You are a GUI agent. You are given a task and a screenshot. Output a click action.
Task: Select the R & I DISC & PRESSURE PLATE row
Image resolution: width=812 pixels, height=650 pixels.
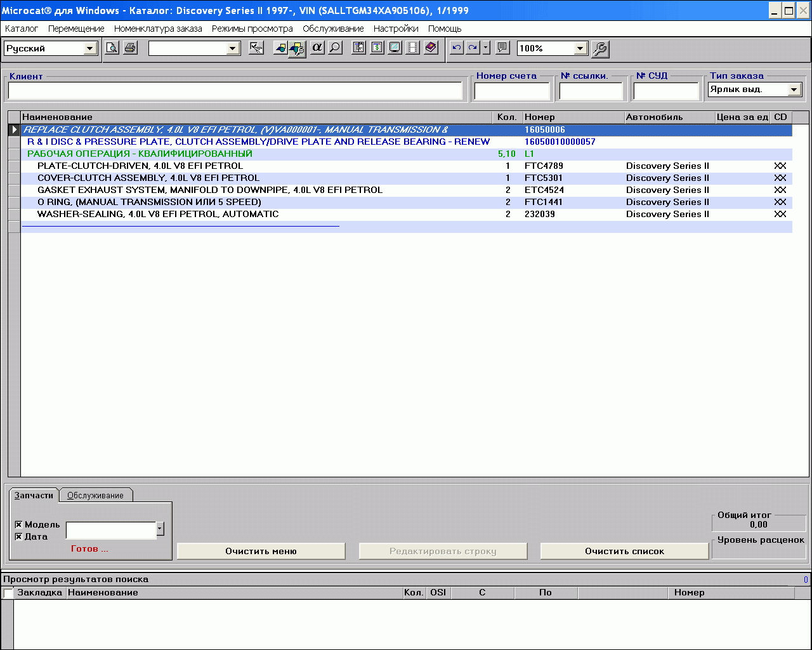[x=407, y=142]
